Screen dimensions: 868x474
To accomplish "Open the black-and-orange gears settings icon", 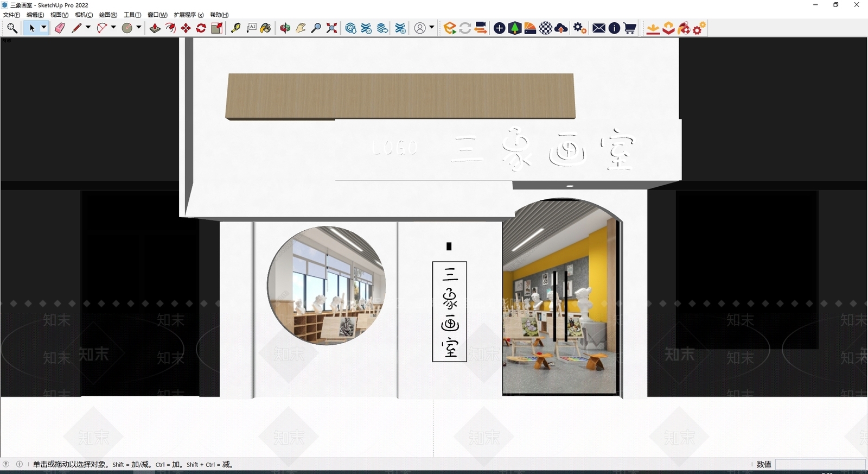I will 580,28.
